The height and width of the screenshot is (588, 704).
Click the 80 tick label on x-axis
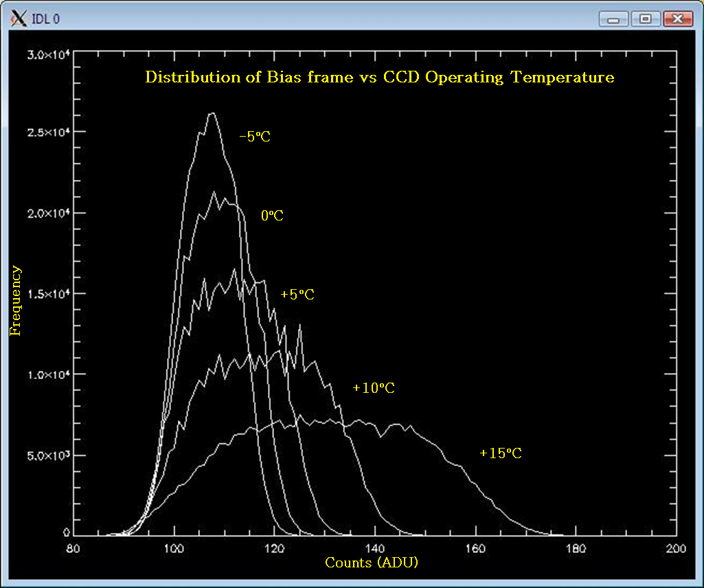click(x=73, y=548)
